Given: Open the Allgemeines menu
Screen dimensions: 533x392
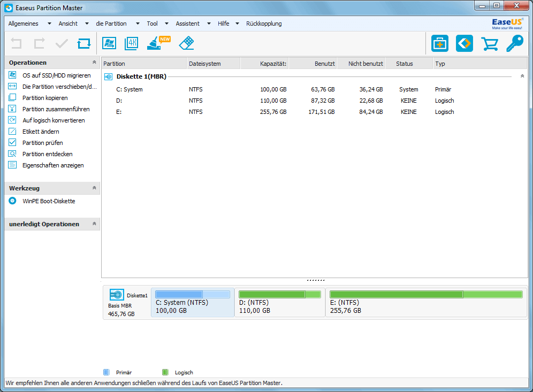Looking at the screenshot, I should click(23, 24).
